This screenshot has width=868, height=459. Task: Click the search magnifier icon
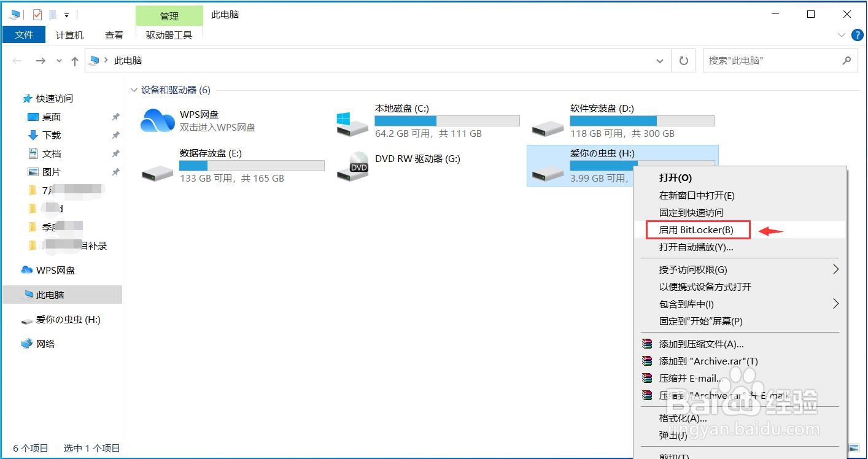pos(847,60)
